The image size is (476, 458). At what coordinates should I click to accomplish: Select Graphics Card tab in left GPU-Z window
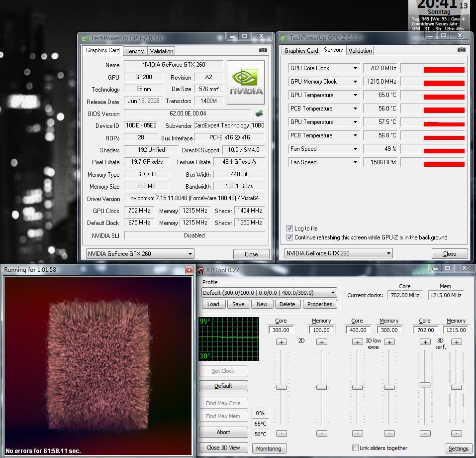[102, 50]
